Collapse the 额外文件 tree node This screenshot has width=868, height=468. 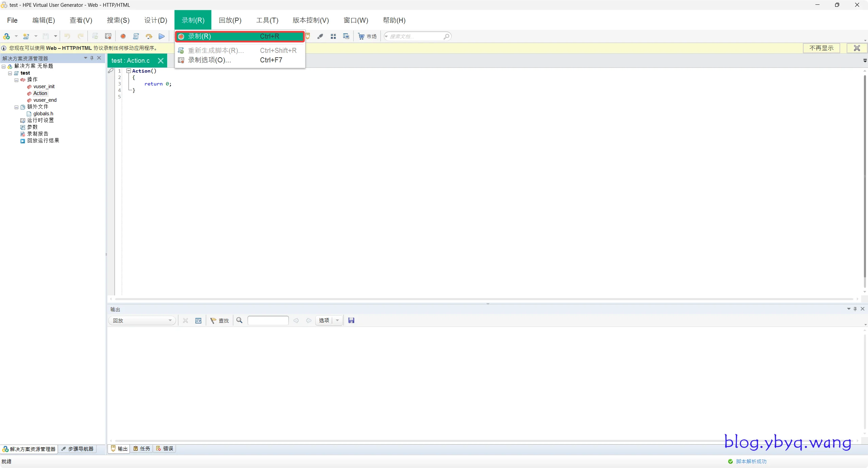pyautogui.click(x=16, y=107)
